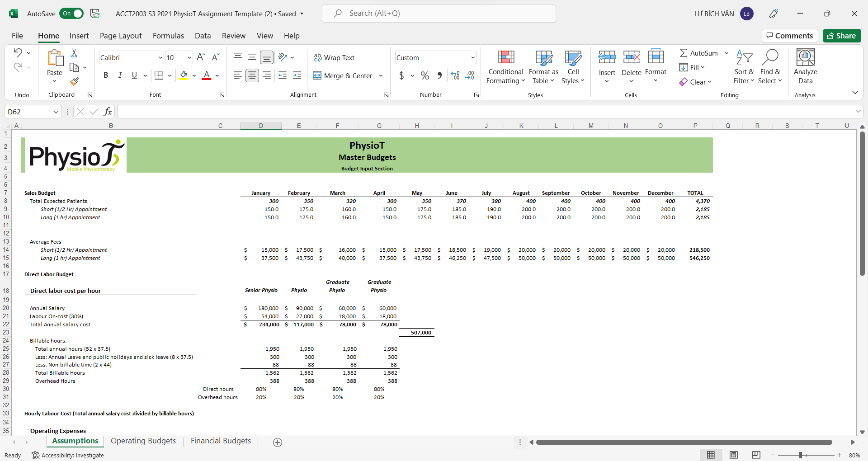Open the number format Custom dropdown

pyautogui.click(x=473, y=57)
